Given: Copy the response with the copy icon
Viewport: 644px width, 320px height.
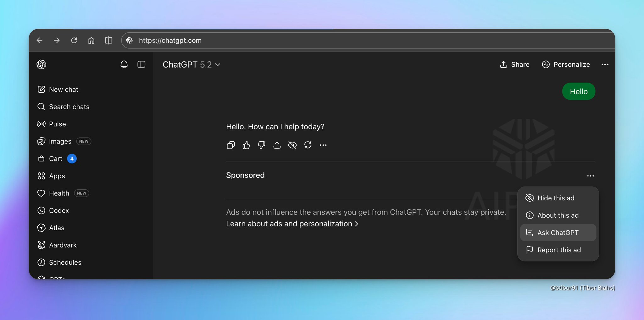Looking at the screenshot, I should coord(231,145).
